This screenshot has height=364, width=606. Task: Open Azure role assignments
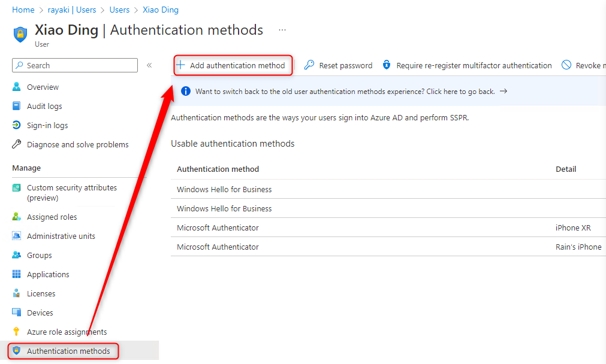(x=67, y=332)
